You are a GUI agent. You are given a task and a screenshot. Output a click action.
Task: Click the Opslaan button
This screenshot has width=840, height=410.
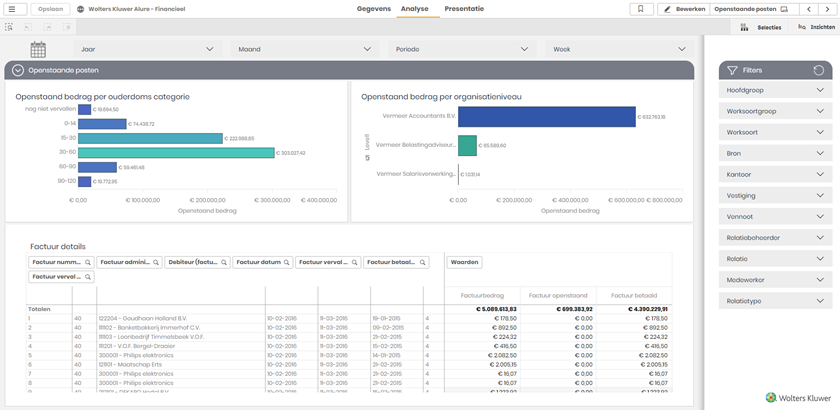(x=50, y=9)
